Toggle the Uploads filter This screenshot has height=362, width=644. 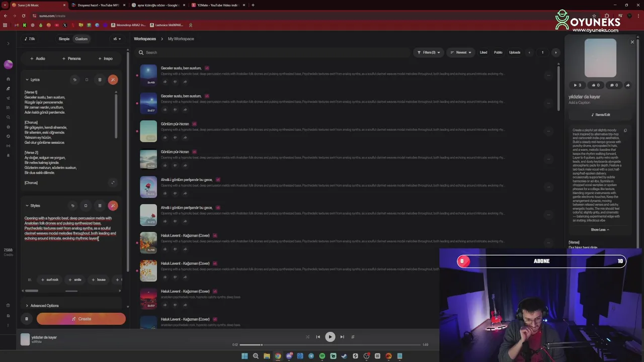pos(515,52)
